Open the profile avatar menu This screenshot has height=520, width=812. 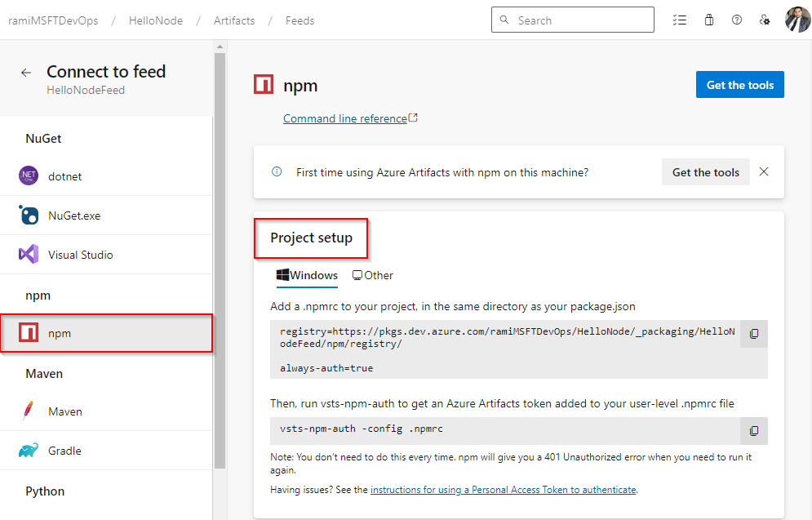point(796,20)
